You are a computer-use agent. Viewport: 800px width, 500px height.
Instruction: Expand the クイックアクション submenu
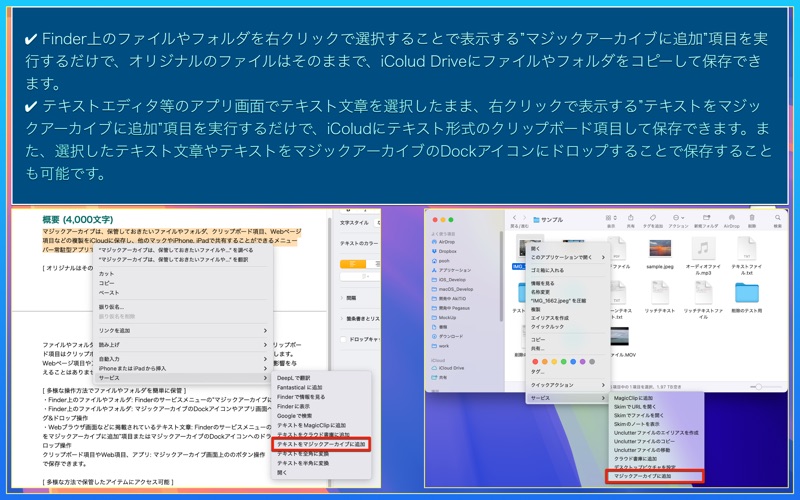click(567, 385)
